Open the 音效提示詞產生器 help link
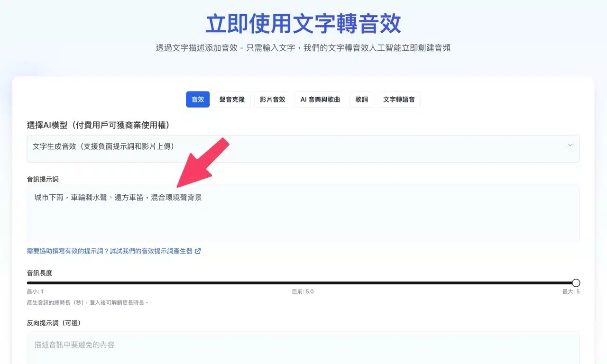Image resolution: width=607 pixels, height=364 pixels. click(x=110, y=251)
